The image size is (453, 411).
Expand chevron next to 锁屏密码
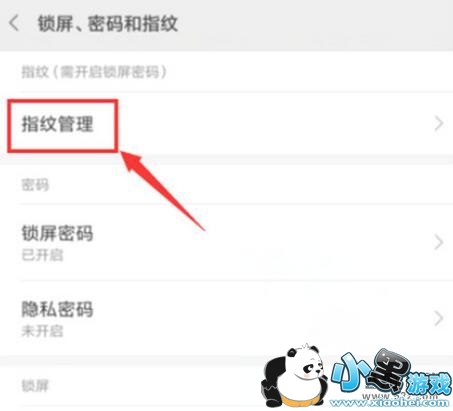[439, 242]
